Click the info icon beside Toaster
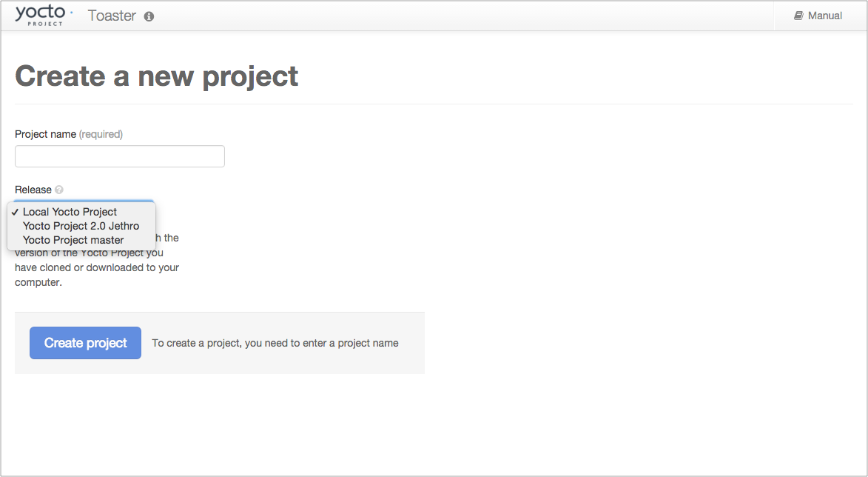 [149, 16]
